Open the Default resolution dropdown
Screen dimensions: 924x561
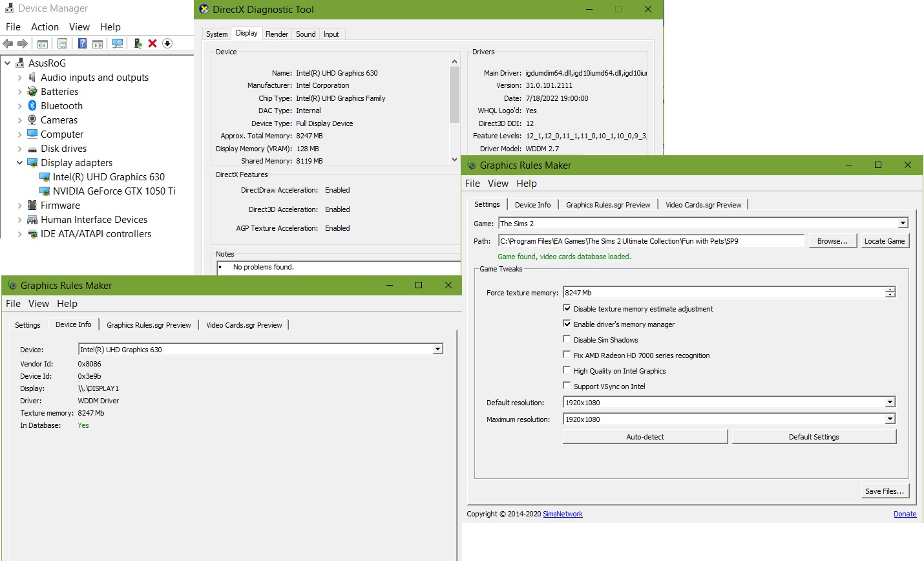tap(890, 403)
